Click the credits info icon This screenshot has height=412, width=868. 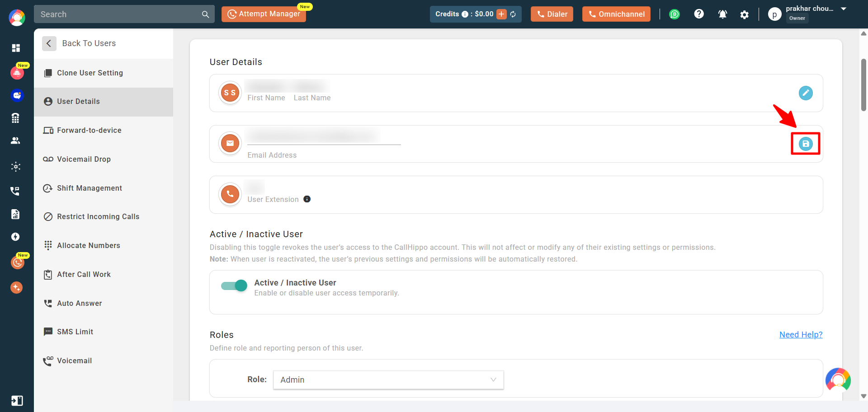click(x=465, y=14)
